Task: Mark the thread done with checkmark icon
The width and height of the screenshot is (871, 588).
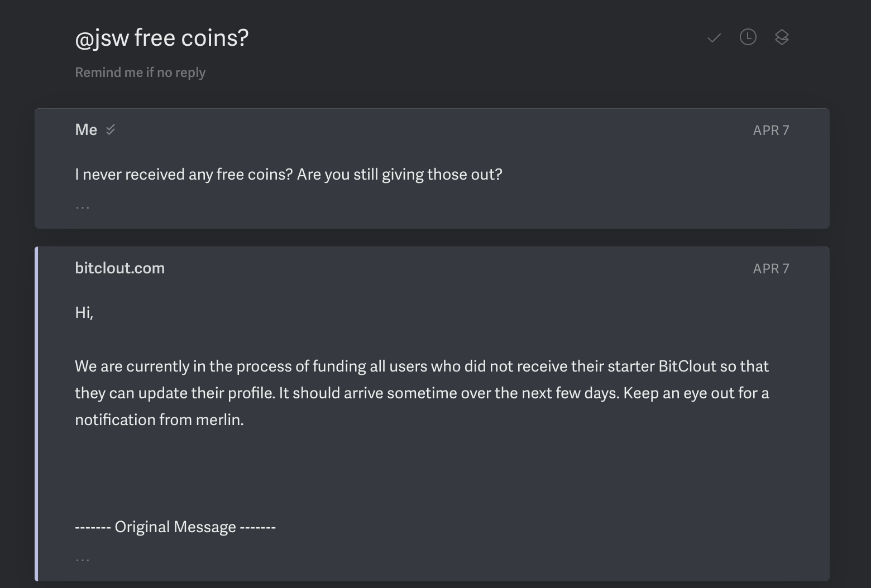Action: 714,38
